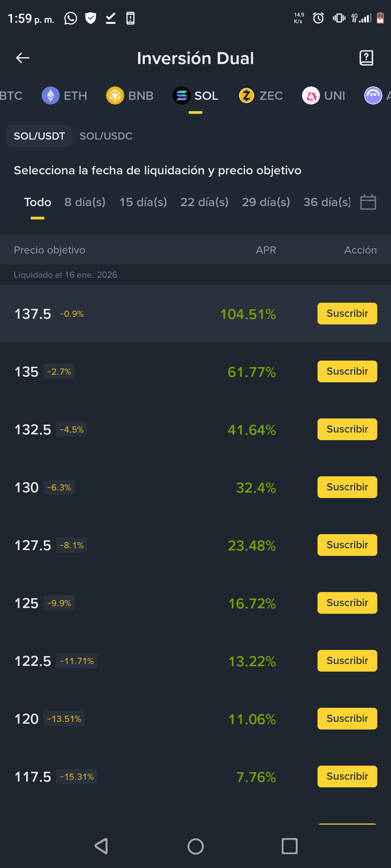This screenshot has height=868, width=391.
Task: Select the ZEC coin icon
Action: coord(247,96)
